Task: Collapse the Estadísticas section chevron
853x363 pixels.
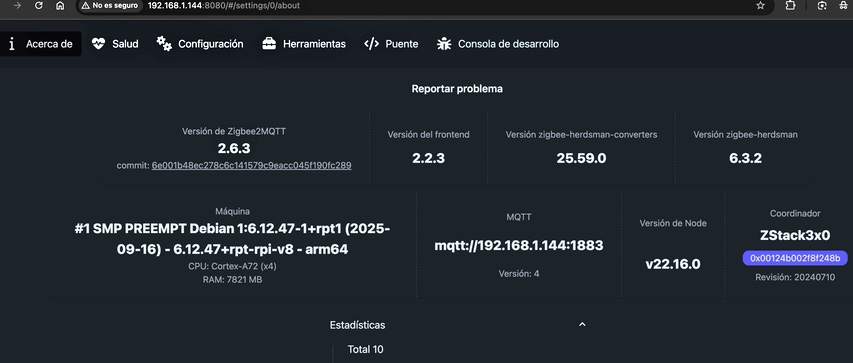Action: [582, 324]
